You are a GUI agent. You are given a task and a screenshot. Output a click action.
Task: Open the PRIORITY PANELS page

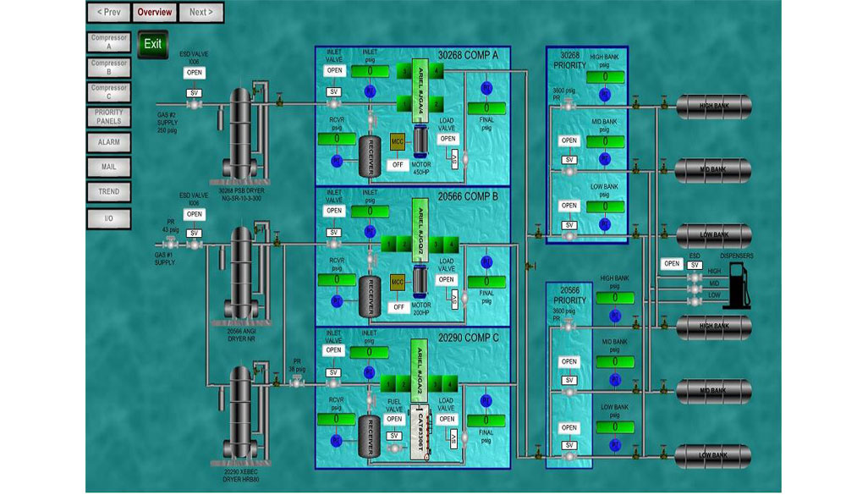tap(109, 117)
